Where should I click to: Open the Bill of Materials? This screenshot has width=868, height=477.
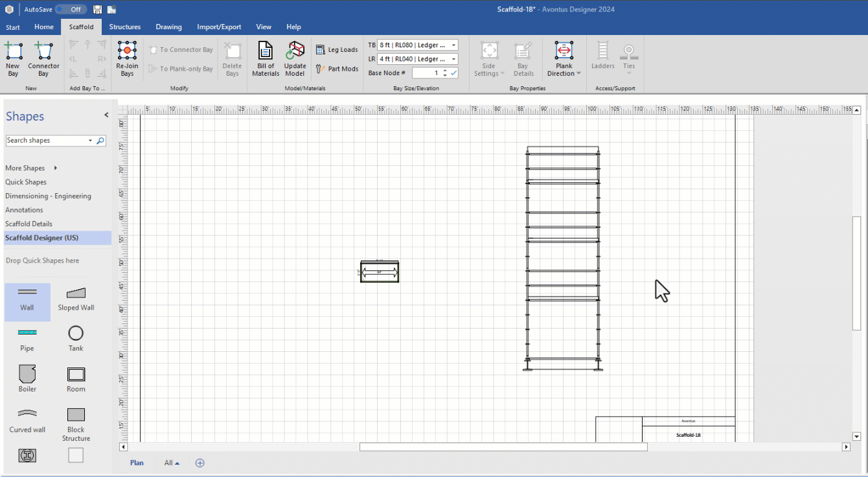266,59
